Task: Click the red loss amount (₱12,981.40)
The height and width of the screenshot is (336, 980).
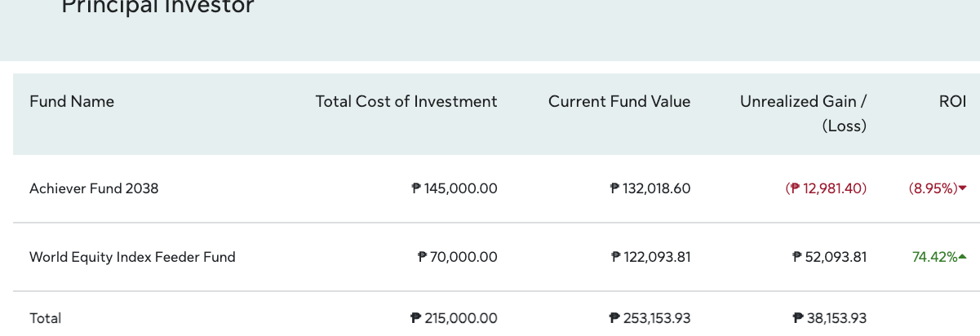Action: [826, 188]
